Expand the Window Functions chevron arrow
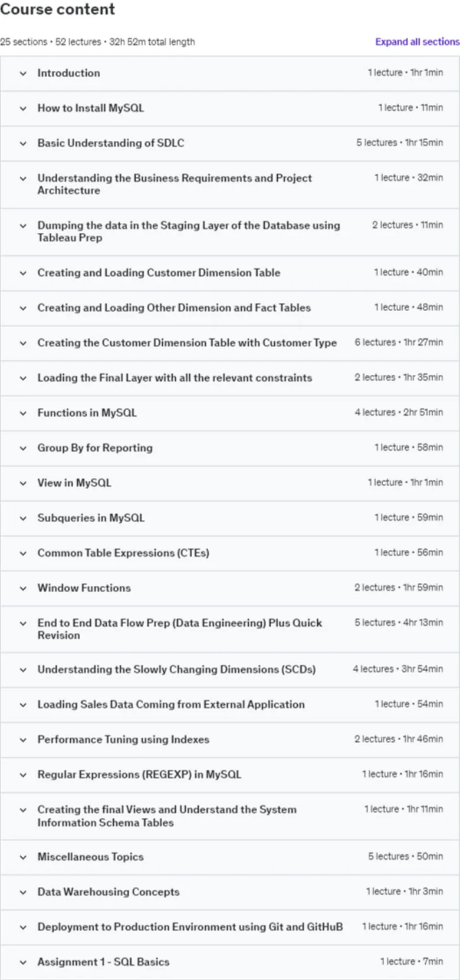460x980 pixels. (x=23, y=588)
